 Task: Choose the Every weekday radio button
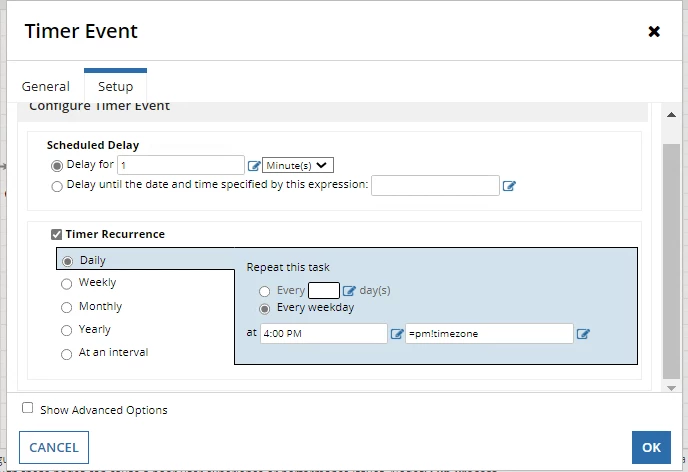(264, 309)
